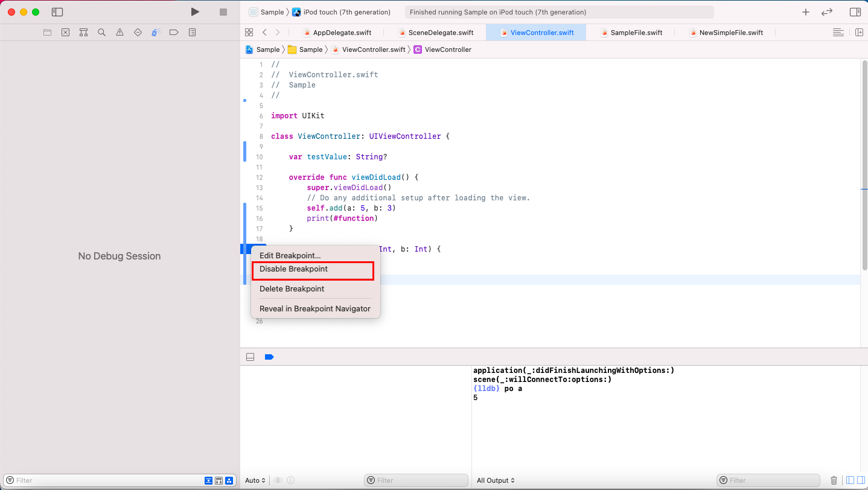Switch to NewSimpleFile.swift tab
Viewport: 868px width, 490px height.
726,33
